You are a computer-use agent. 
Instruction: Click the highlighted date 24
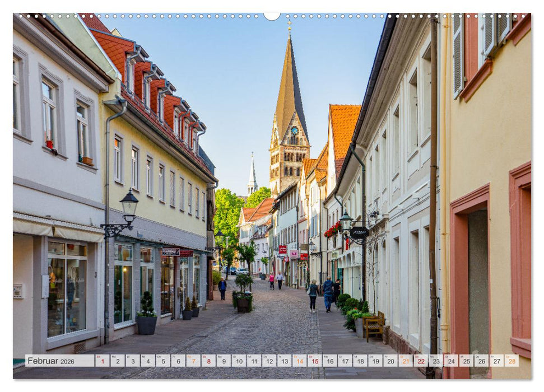(452, 362)
